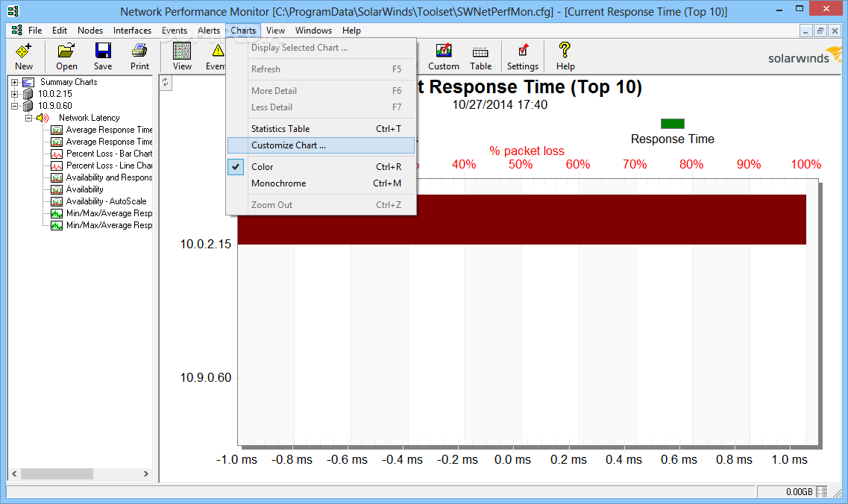Viewport: 848px width, 504px height.
Task: Click the Events warning triangle icon
Action: tap(218, 51)
